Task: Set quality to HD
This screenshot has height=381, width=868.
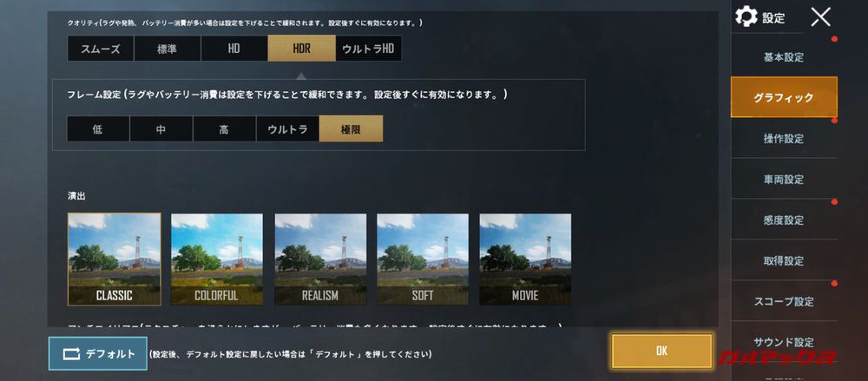Action: (234, 49)
